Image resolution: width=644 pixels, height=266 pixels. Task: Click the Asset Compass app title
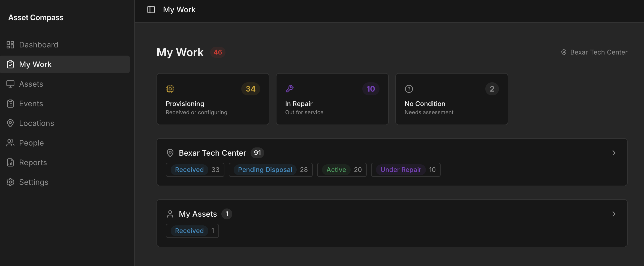pyautogui.click(x=36, y=17)
